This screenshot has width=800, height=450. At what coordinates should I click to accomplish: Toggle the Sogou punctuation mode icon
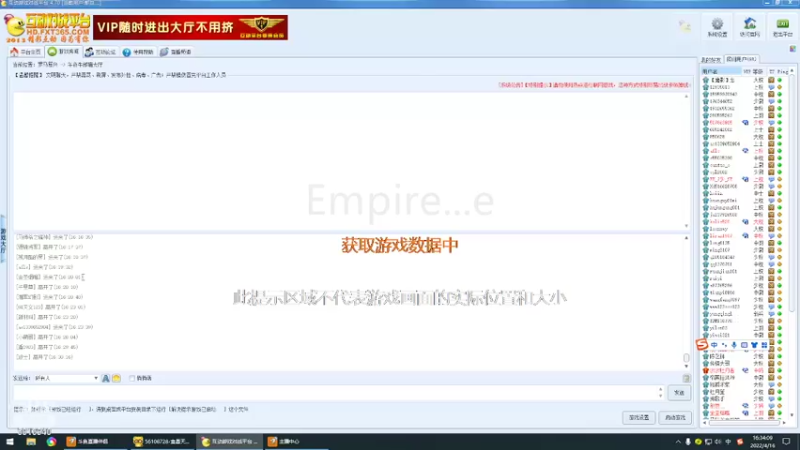tap(724, 345)
